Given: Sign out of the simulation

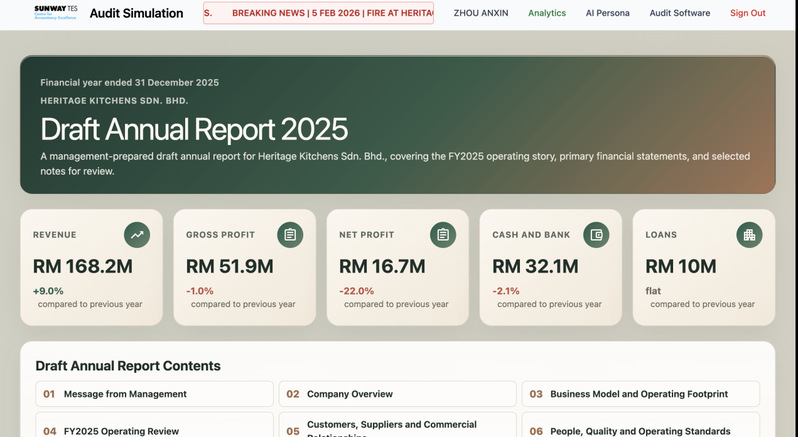Looking at the screenshot, I should pos(748,13).
